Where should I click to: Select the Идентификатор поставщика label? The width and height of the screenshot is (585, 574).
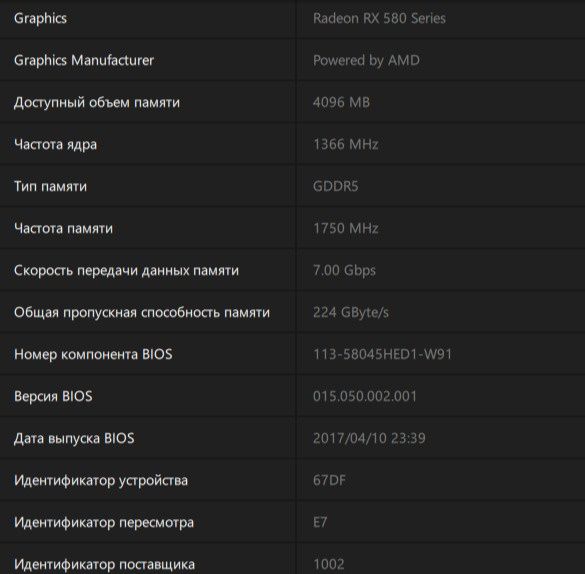tap(104, 565)
